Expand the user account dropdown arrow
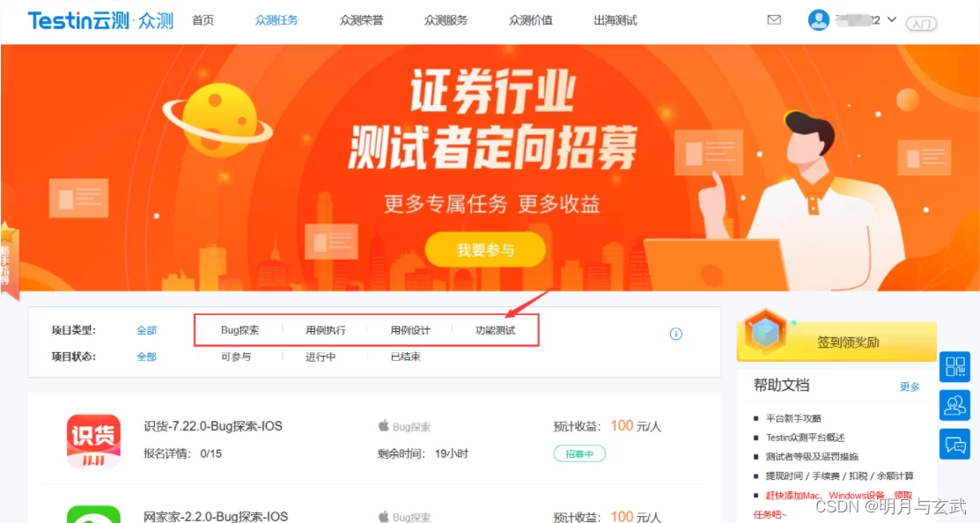This screenshot has height=523, width=980. point(892,19)
